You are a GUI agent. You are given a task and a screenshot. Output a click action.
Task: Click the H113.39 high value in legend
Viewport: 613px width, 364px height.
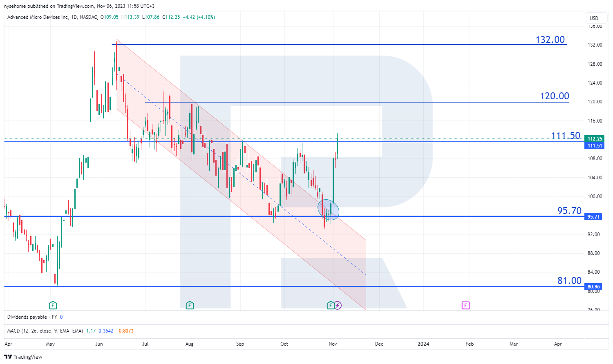pos(130,17)
